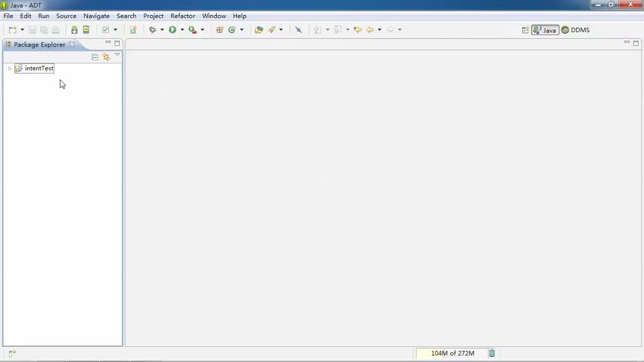
Task: Open the Window menu
Action: [x=214, y=16]
